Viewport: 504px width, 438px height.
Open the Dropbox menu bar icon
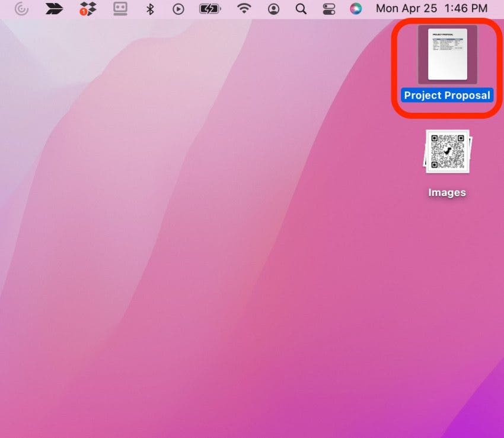pos(88,9)
